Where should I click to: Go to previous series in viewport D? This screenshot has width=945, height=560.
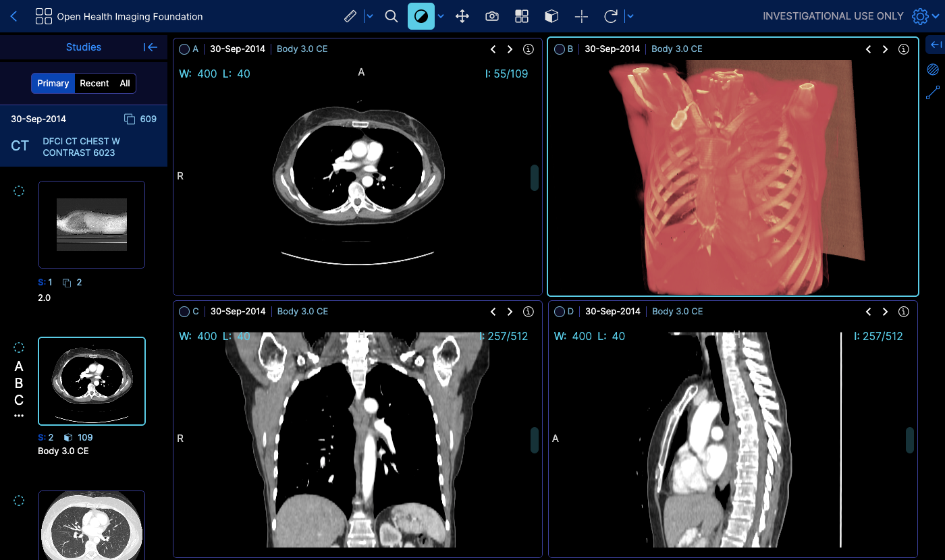(869, 312)
